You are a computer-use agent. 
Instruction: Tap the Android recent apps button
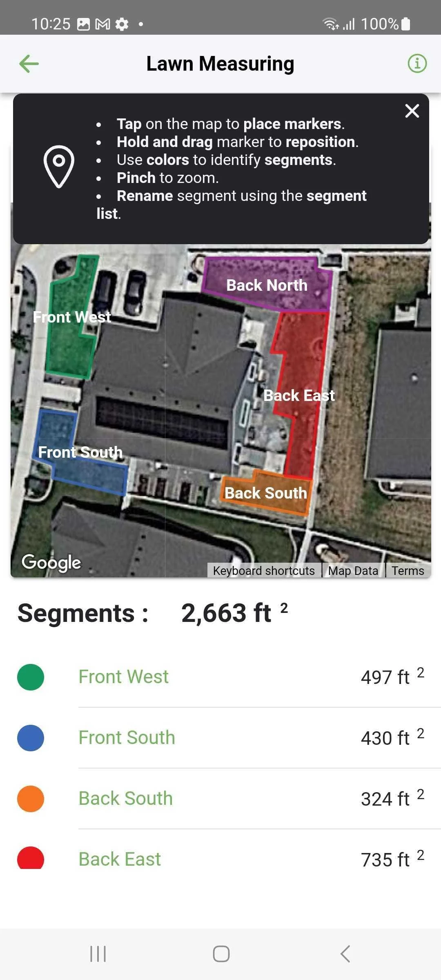pos(98,954)
